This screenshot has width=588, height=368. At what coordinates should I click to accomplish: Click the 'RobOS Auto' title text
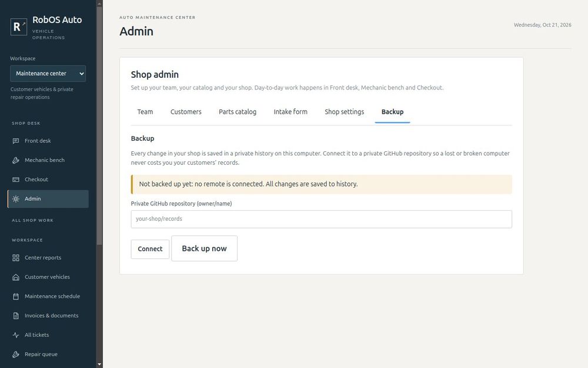point(57,20)
